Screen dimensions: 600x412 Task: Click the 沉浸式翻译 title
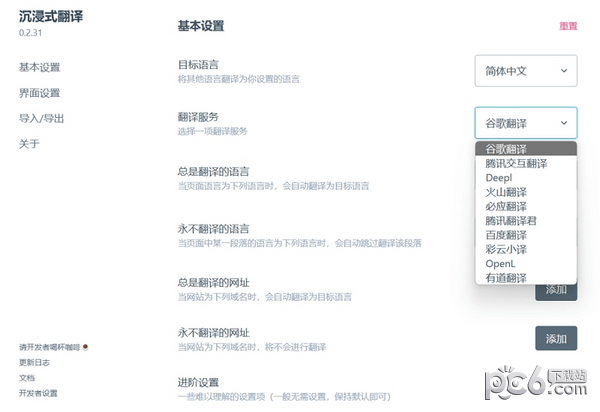tap(51, 16)
